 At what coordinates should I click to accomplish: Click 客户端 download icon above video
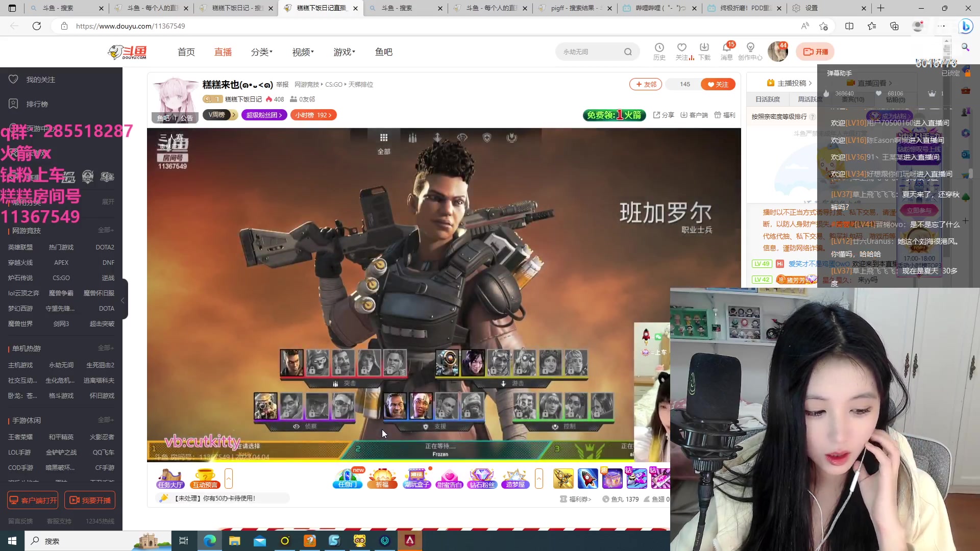pyautogui.click(x=694, y=115)
